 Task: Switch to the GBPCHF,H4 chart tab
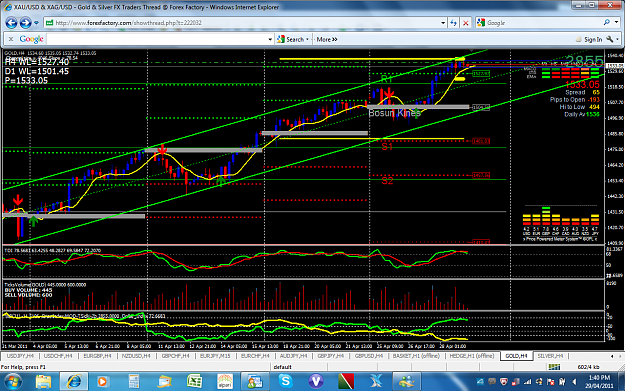(x=175, y=356)
